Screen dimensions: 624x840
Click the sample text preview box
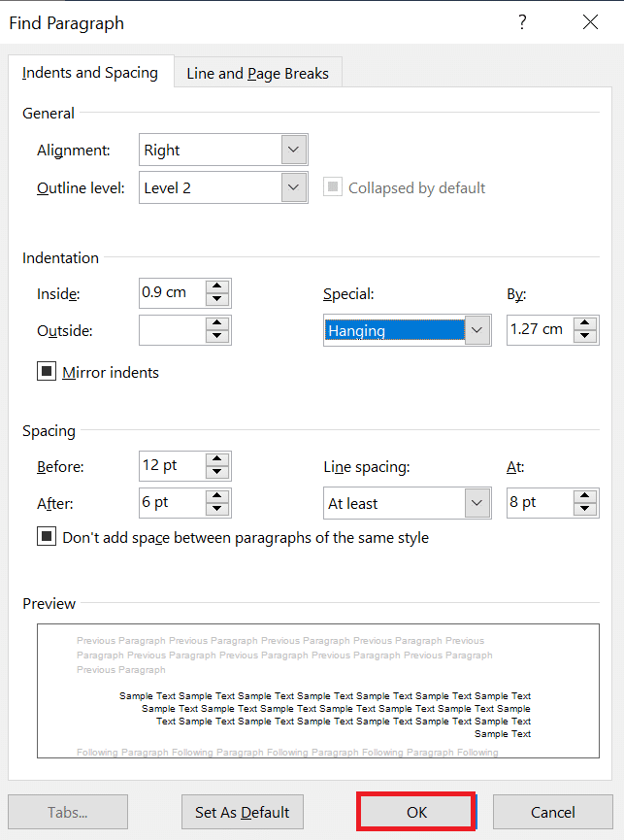coord(318,690)
